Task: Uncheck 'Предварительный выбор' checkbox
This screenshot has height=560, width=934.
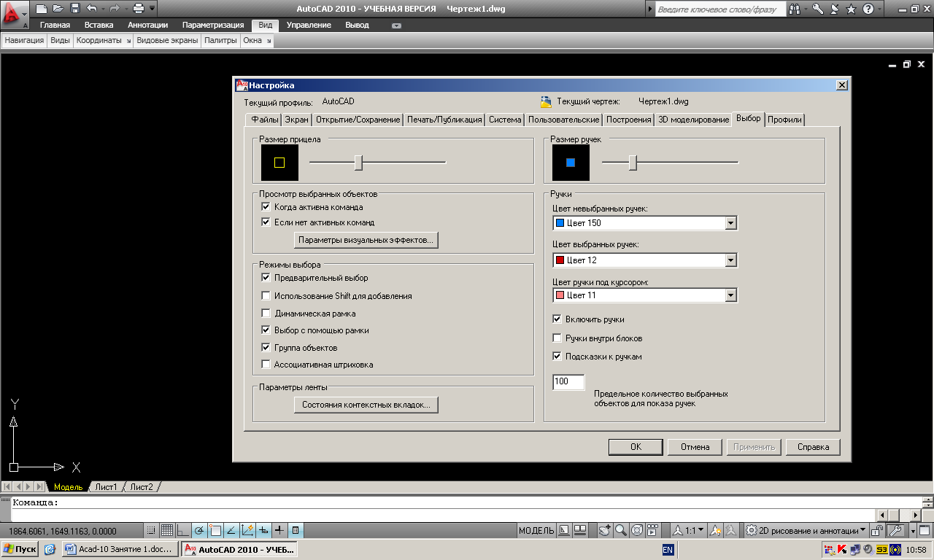Action: [x=266, y=278]
